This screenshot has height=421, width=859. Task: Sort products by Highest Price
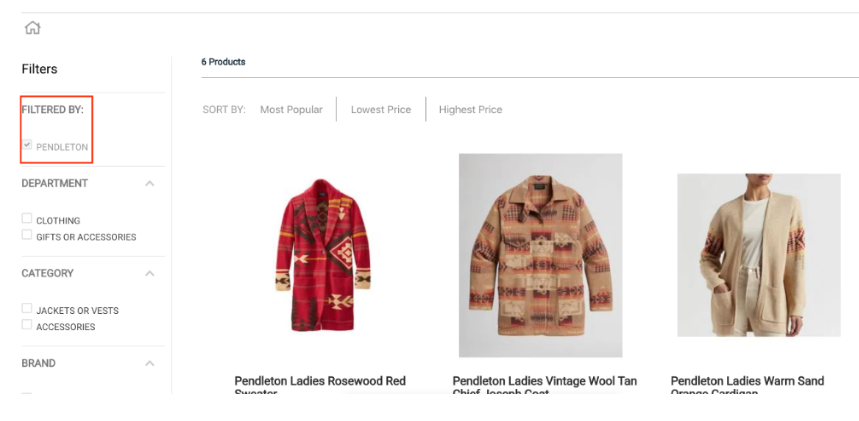click(470, 110)
